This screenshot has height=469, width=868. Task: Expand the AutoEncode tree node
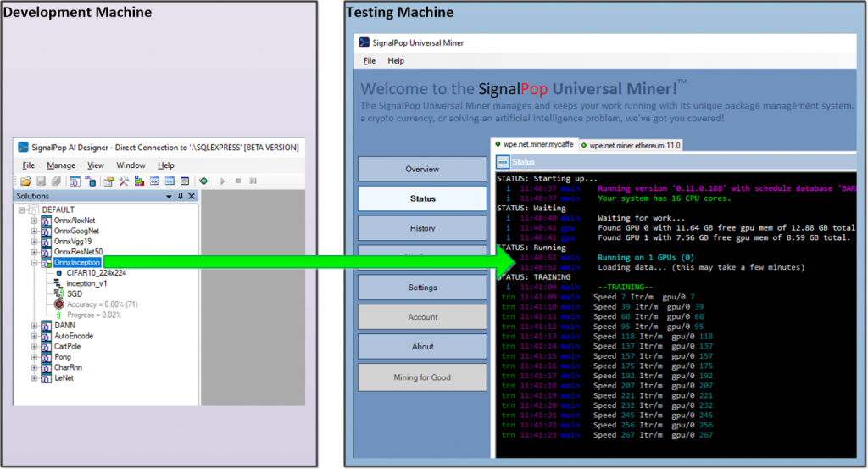(34, 336)
